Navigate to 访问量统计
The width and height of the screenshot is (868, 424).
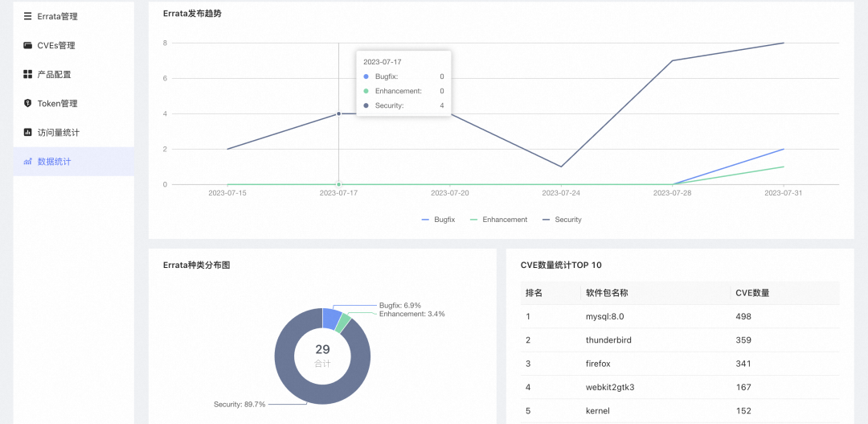[x=74, y=133]
